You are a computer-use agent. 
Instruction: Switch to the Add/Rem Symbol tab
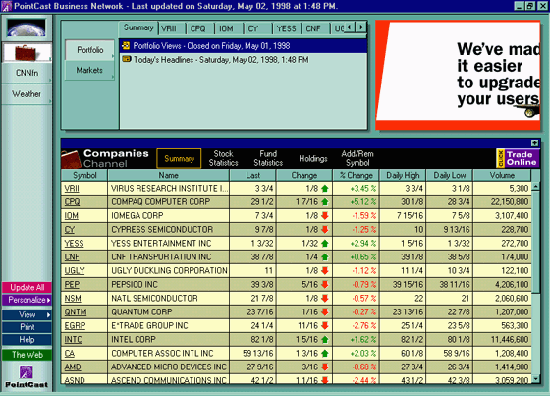(x=357, y=158)
